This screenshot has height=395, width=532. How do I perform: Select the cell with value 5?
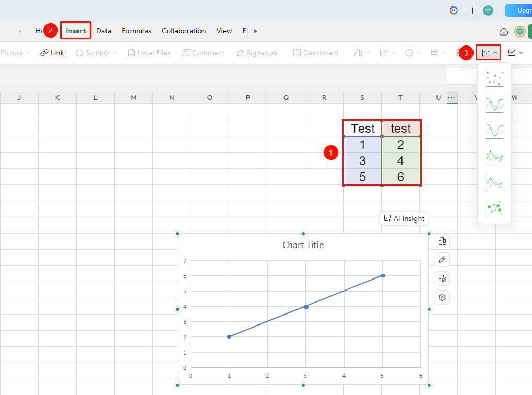(362, 177)
